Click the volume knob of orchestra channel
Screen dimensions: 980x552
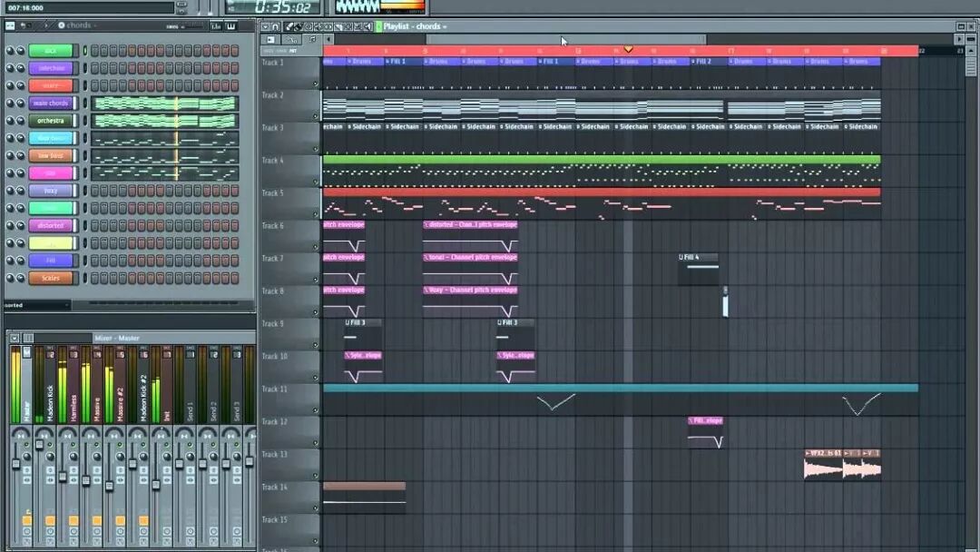coord(21,121)
